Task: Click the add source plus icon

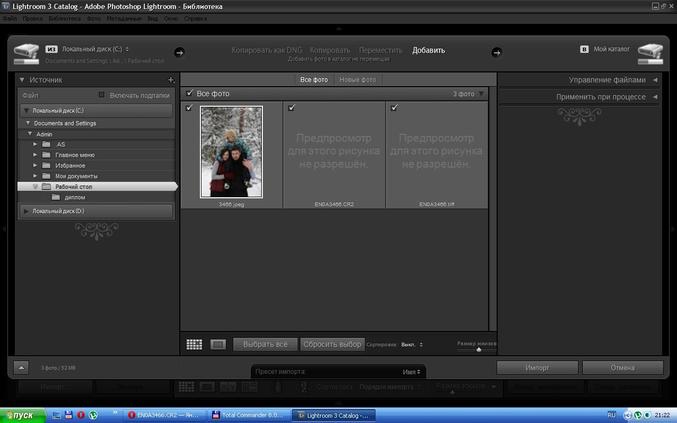Action: (171, 79)
